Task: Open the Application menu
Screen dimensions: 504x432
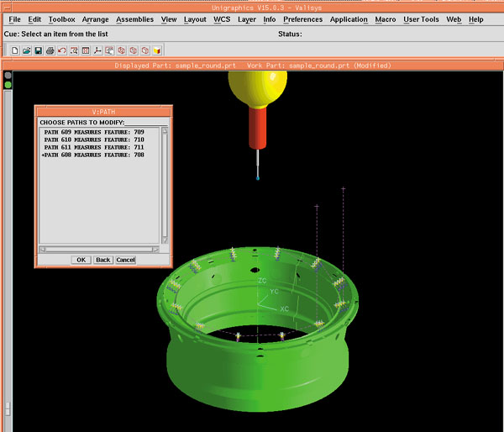Action: click(x=349, y=19)
